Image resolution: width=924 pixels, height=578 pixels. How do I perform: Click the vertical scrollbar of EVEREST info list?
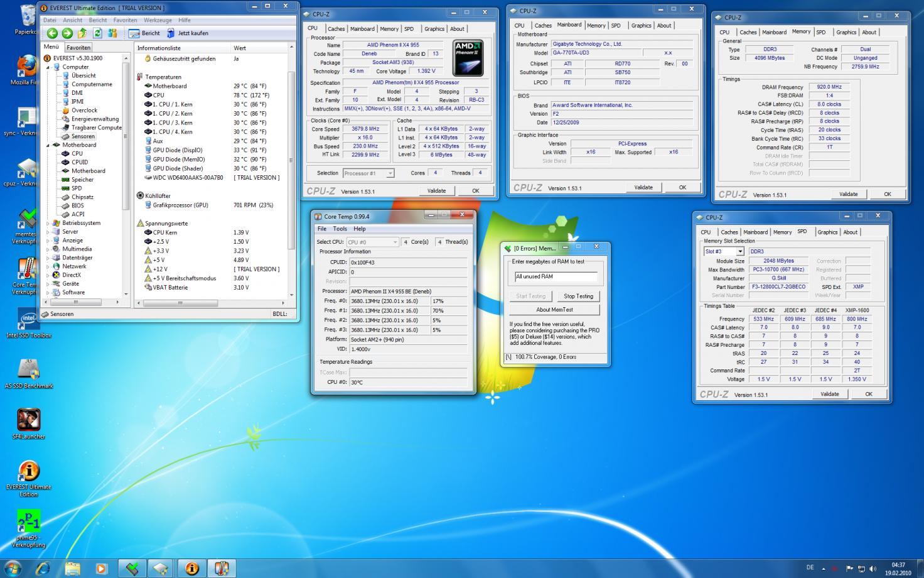point(291,170)
